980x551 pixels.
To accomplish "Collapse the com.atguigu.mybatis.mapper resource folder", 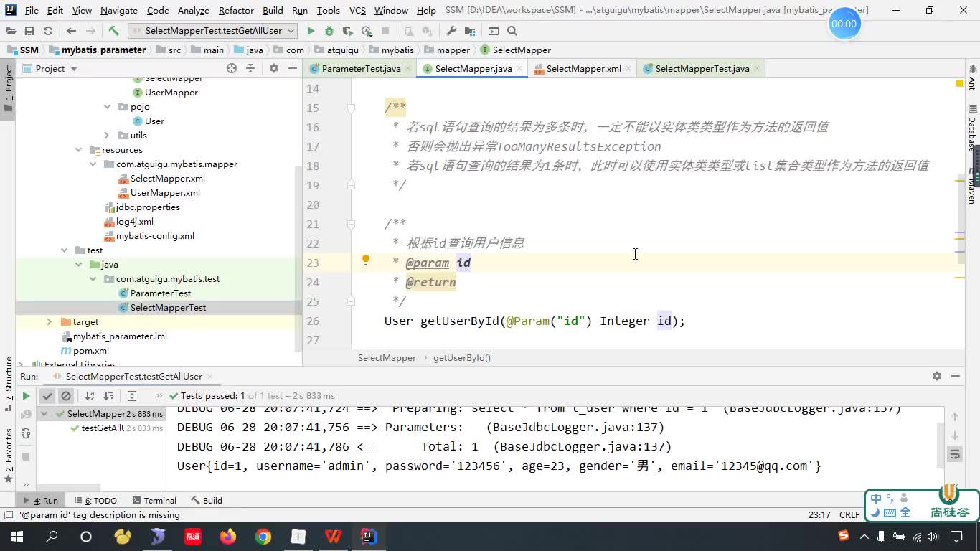I will tap(93, 164).
